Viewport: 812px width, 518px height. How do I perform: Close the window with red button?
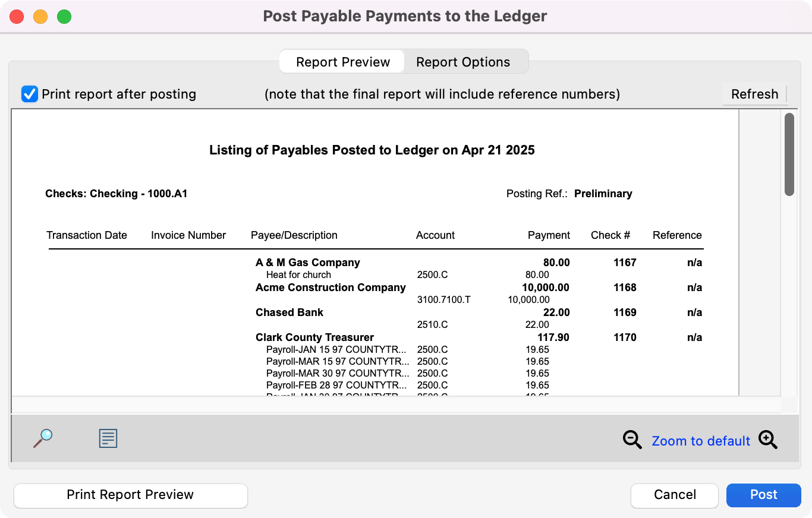[17, 17]
